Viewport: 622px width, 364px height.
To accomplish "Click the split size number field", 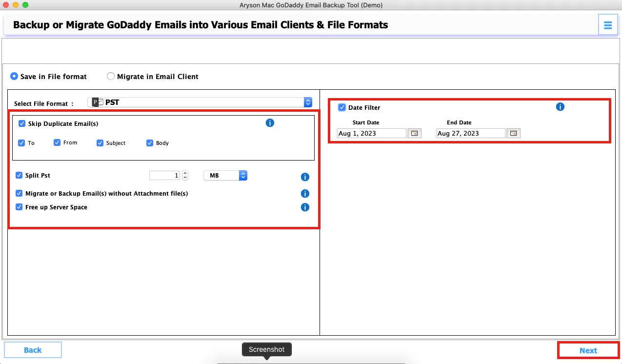I will pyautogui.click(x=165, y=176).
